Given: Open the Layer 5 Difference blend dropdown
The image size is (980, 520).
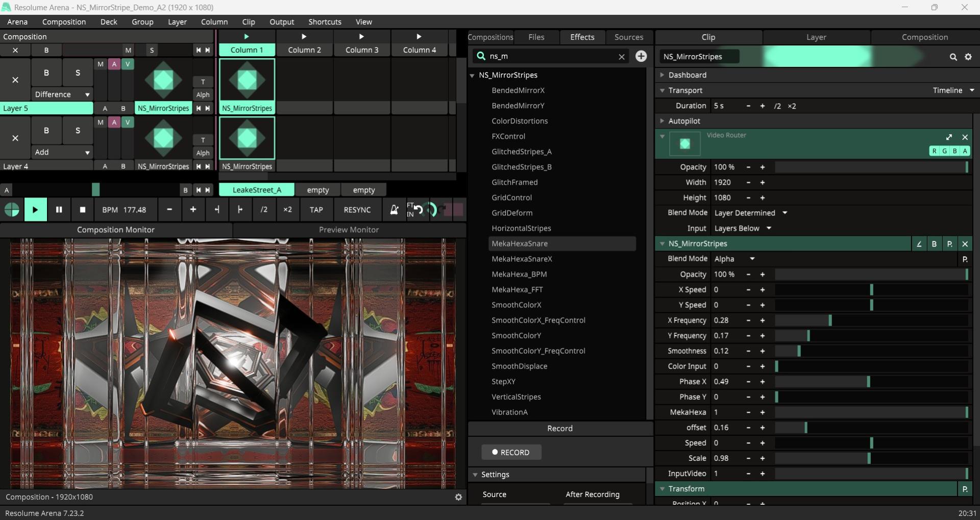Looking at the screenshot, I should click(62, 94).
